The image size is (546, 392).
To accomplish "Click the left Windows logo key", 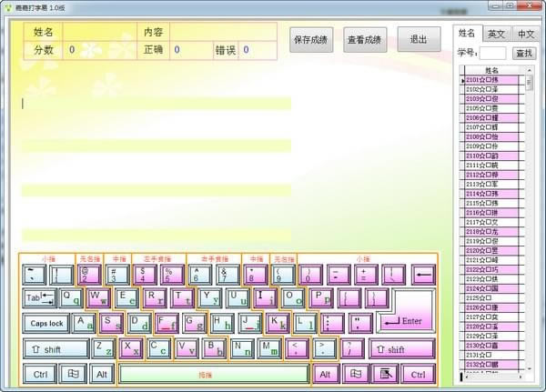I will click(73, 374).
